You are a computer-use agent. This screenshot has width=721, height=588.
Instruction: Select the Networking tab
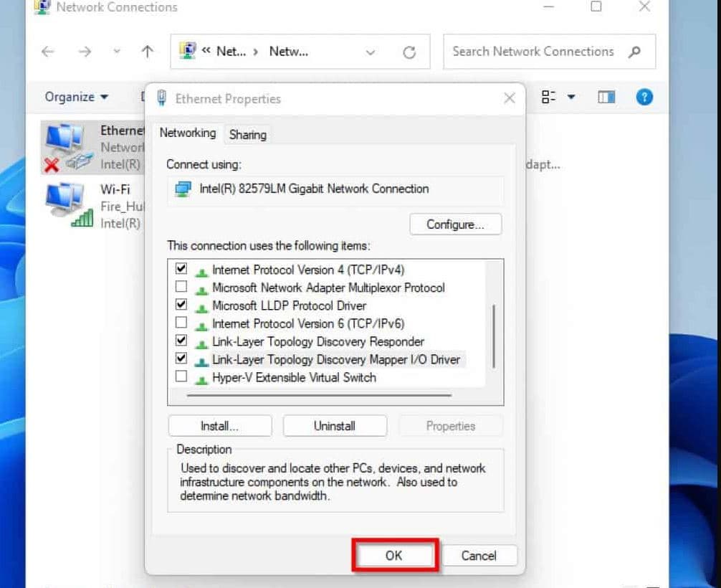tap(187, 133)
